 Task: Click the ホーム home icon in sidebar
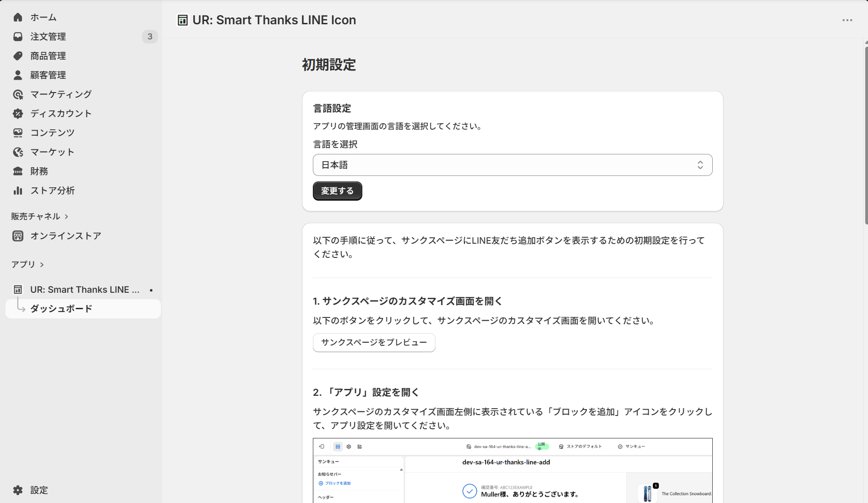click(x=18, y=17)
